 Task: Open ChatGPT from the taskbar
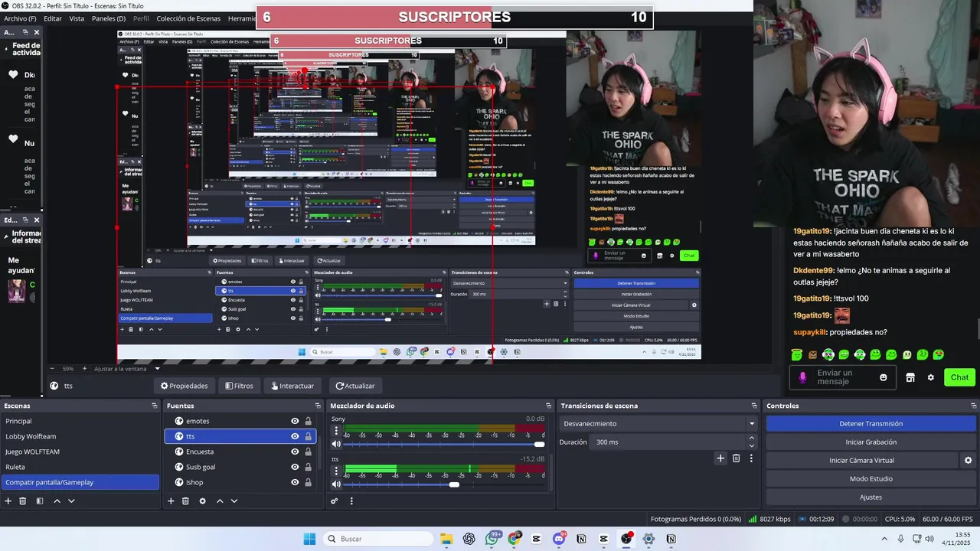pyautogui.click(x=469, y=539)
